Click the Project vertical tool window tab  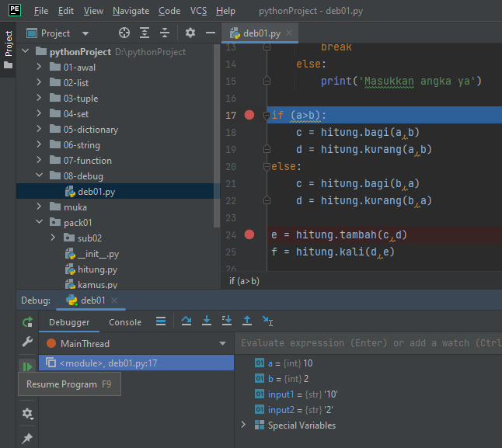9,50
